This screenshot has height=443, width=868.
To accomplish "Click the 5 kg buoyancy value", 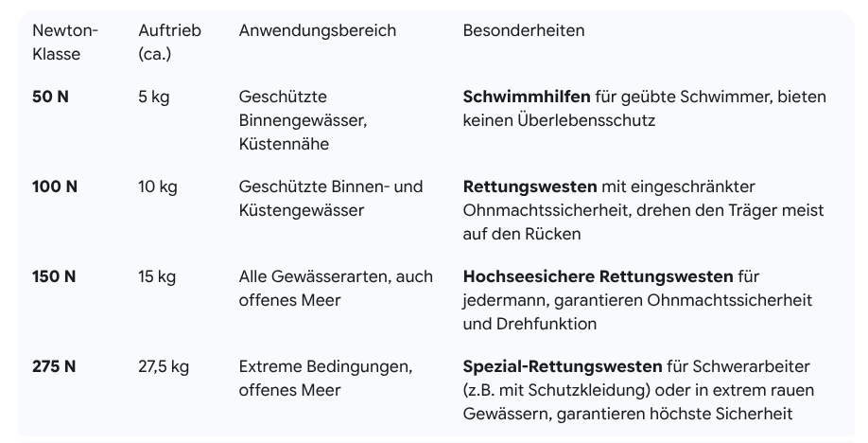I will click(x=154, y=97).
